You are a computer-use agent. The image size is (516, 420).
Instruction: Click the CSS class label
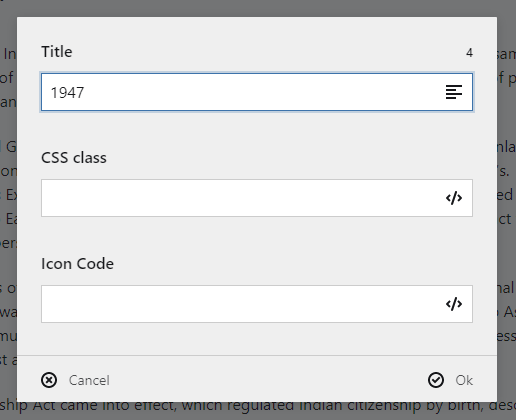click(x=74, y=158)
